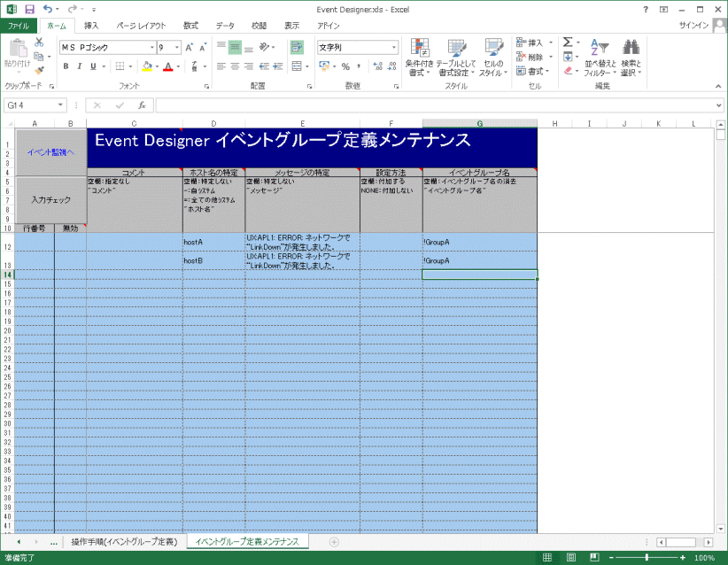Toggle Bold formatting
The image size is (728, 565).
coord(66,66)
